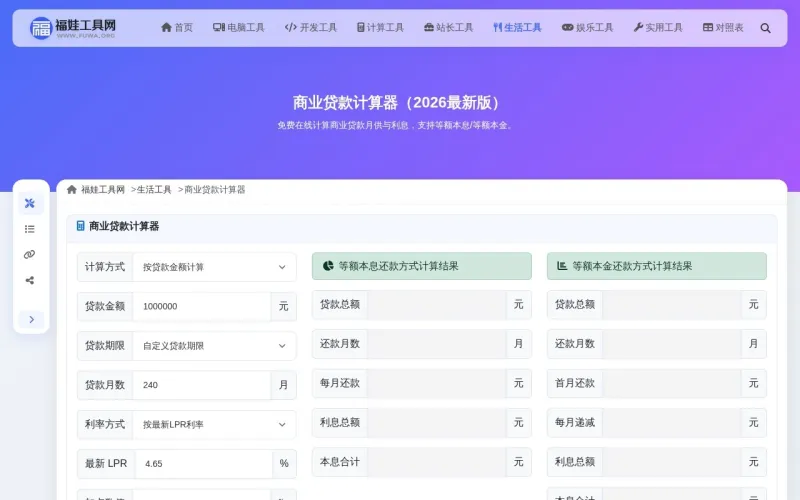Click the calculator icon beside 商业贷款计算器 heading

pos(81,226)
